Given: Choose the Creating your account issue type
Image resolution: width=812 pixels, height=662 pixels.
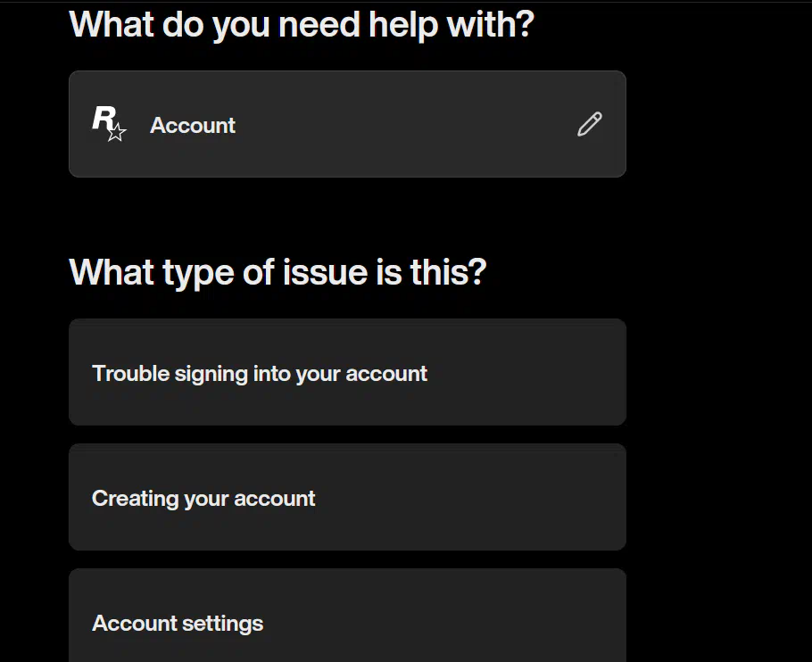Looking at the screenshot, I should point(347,497).
